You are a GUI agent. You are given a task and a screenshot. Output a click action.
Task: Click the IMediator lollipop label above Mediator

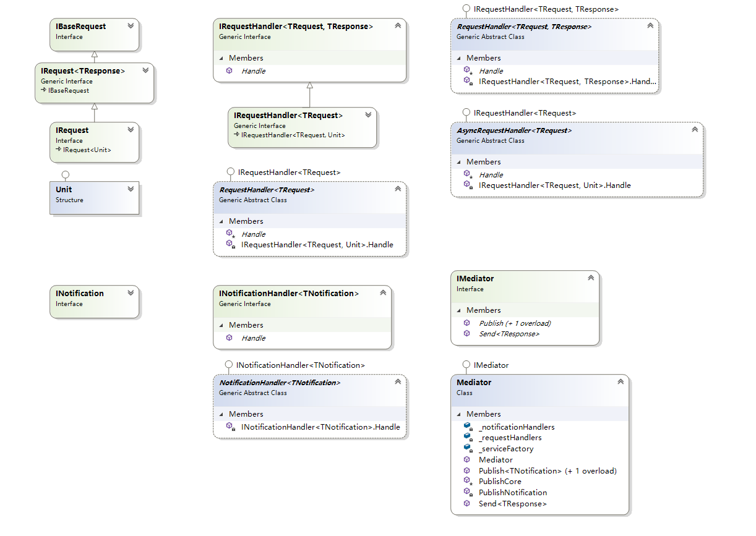pos(491,365)
